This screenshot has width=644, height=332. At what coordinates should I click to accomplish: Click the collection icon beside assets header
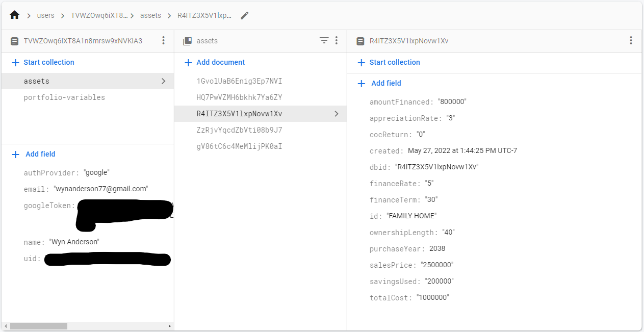click(187, 41)
